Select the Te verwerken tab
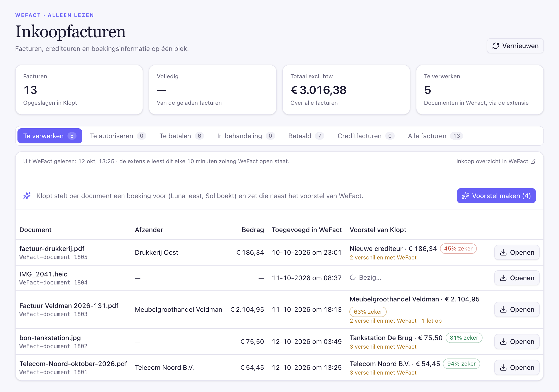The image size is (559, 392). pos(50,136)
